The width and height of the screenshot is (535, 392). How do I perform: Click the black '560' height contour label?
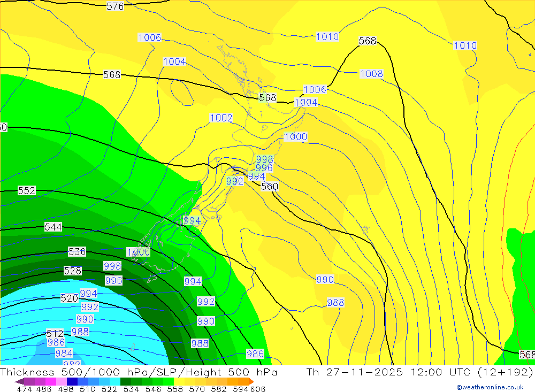pyautogui.click(x=270, y=187)
